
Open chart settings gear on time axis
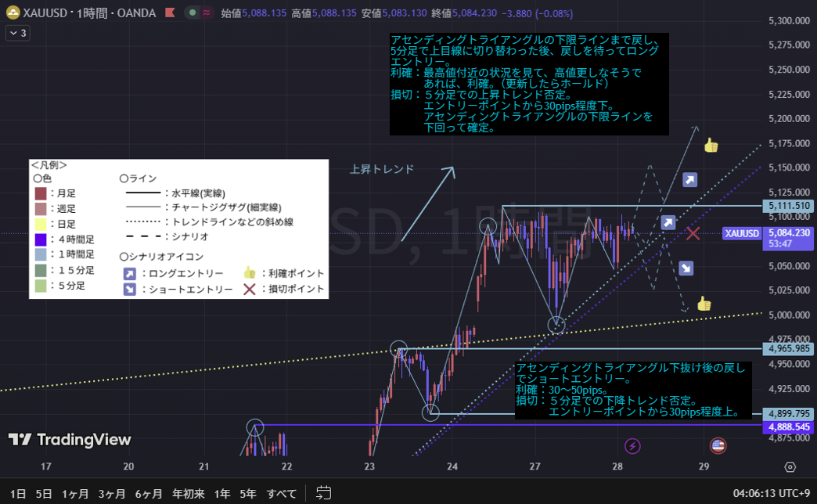point(790,467)
